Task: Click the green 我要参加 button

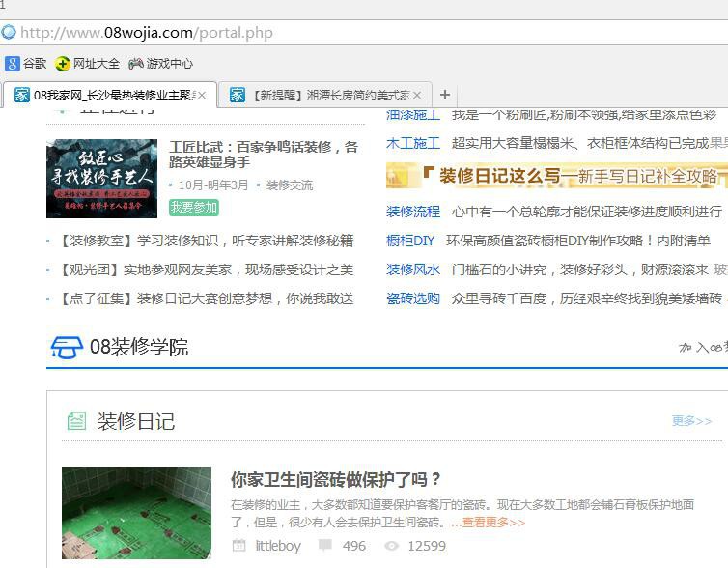Action: [194, 208]
